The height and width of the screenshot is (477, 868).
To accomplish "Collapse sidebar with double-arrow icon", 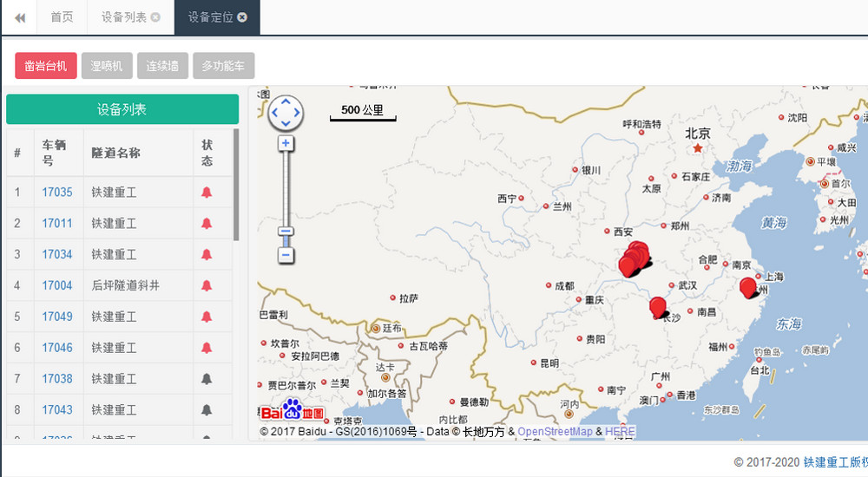I will [x=20, y=17].
